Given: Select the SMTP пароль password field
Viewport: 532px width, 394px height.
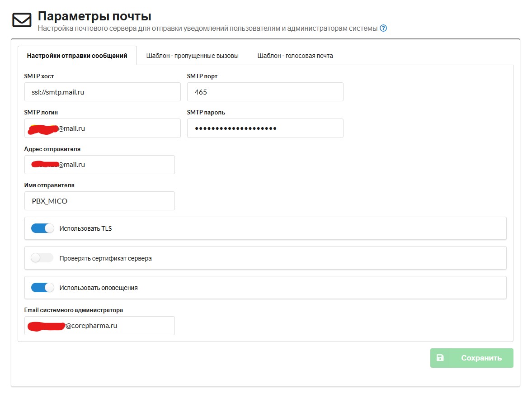Looking at the screenshot, I should (265, 128).
